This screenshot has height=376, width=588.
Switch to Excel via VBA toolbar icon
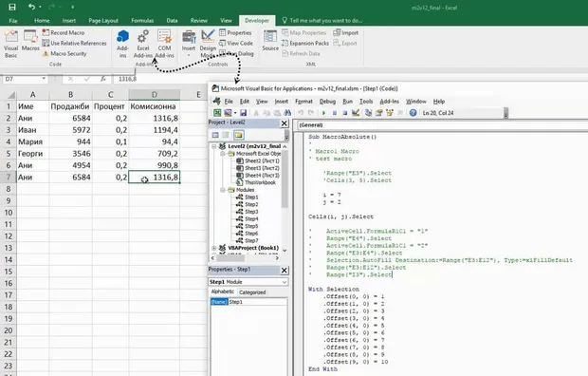217,113
